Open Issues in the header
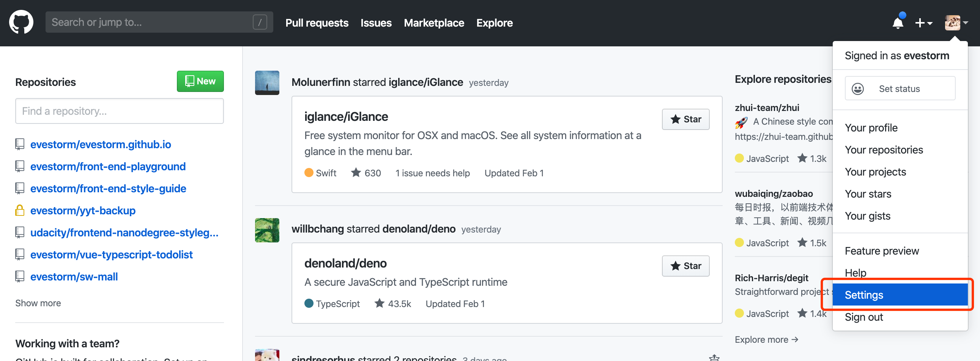Viewport: 980px width, 361px height. (376, 23)
